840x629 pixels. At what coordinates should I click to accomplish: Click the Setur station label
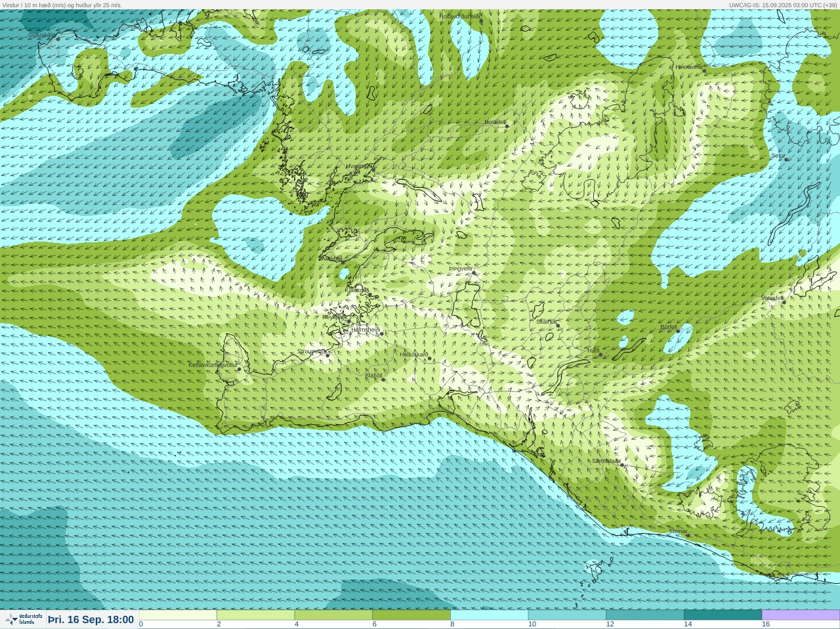(x=778, y=156)
